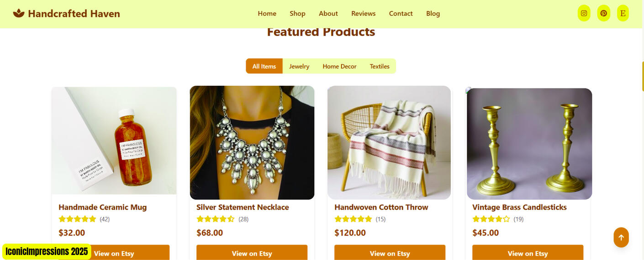
Task: Open the Instagram social icon
Action: pos(584,13)
